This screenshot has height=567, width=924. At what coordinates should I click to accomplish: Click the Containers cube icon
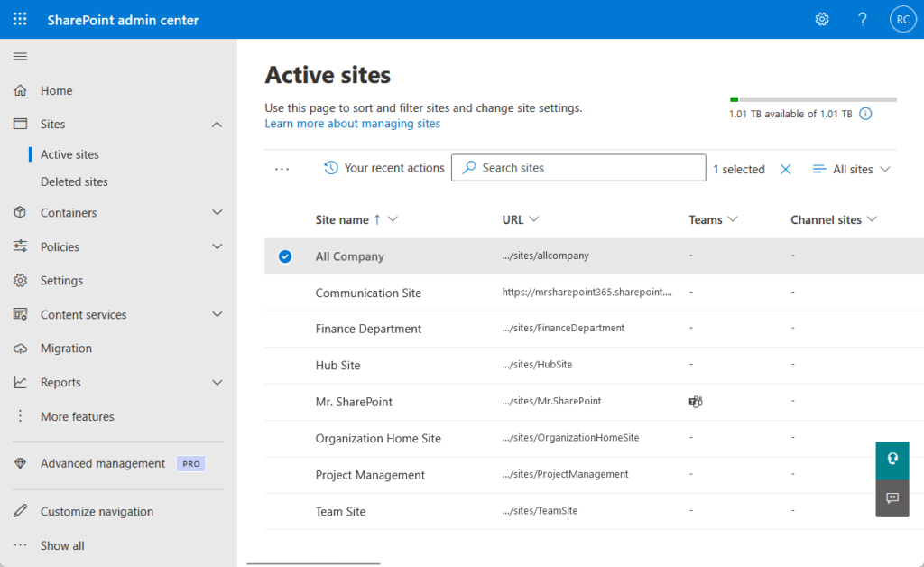pos(20,212)
